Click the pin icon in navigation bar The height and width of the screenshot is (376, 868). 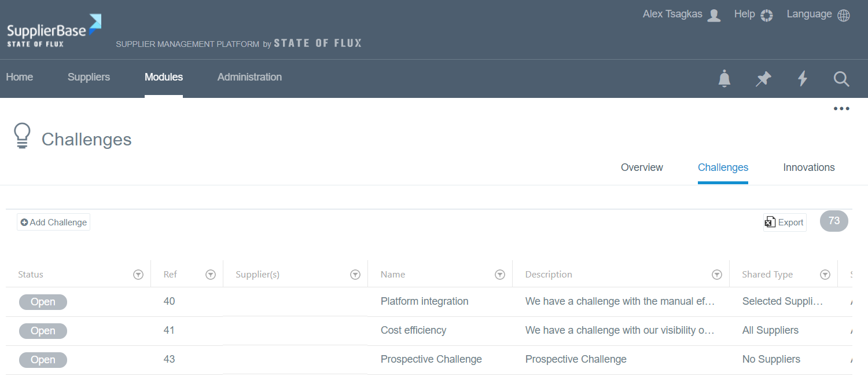tap(763, 78)
